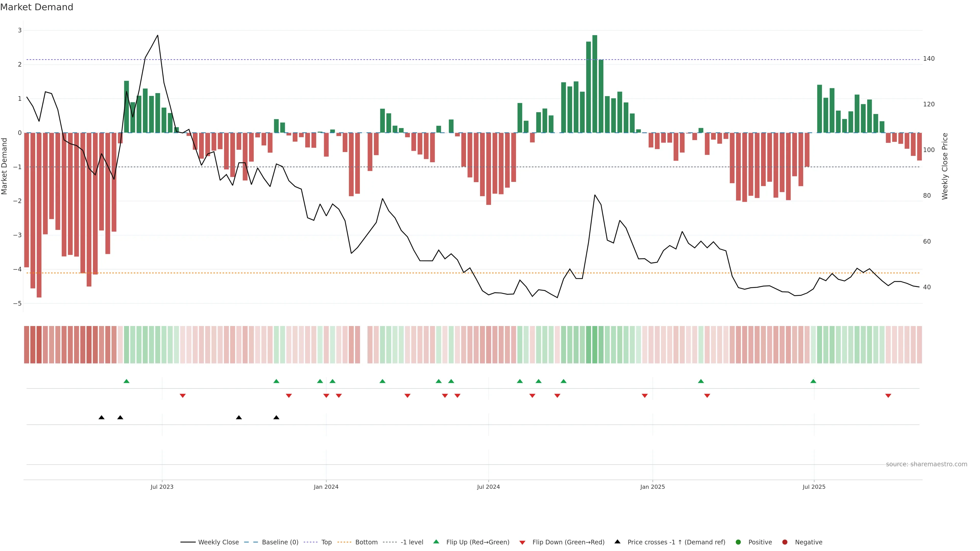Toggle the -1 level legend entry
This screenshot has width=980, height=551.
pyautogui.click(x=412, y=542)
